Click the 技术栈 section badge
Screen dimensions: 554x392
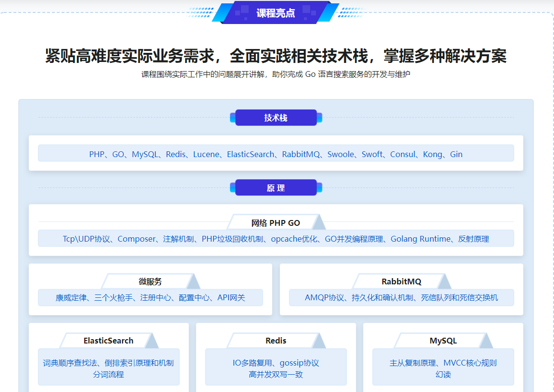tap(276, 118)
